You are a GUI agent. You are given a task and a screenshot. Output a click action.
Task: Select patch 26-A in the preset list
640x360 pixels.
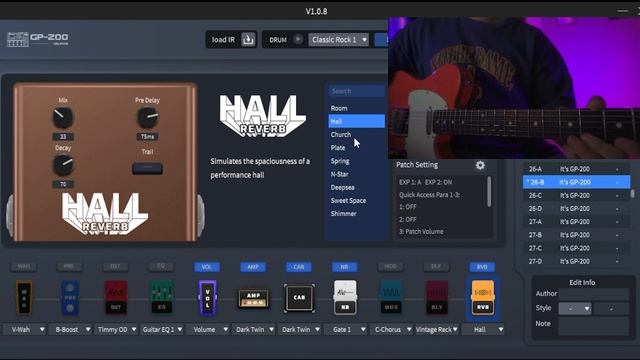576,169
